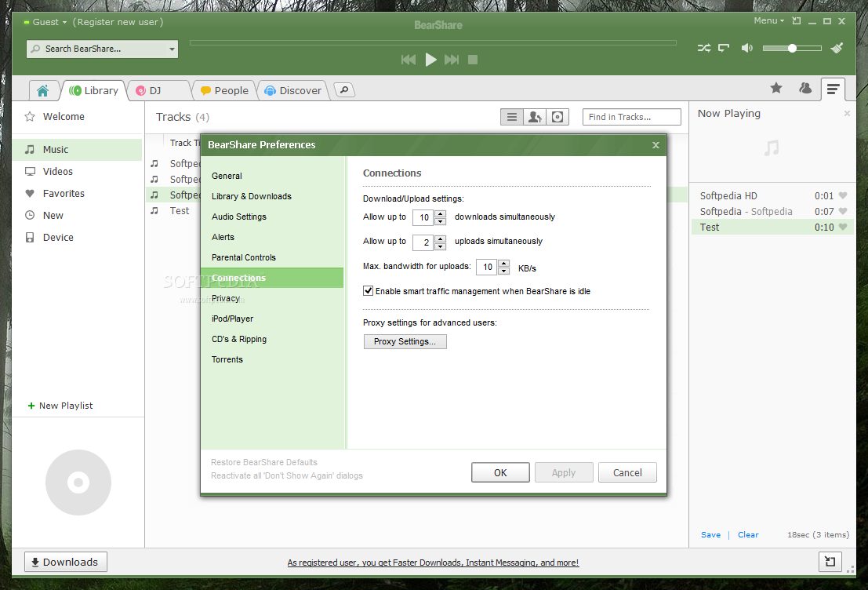Close the BearShare Preferences dialog
Image resolution: width=868 pixels, height=590 pixels.
(656, 145)
